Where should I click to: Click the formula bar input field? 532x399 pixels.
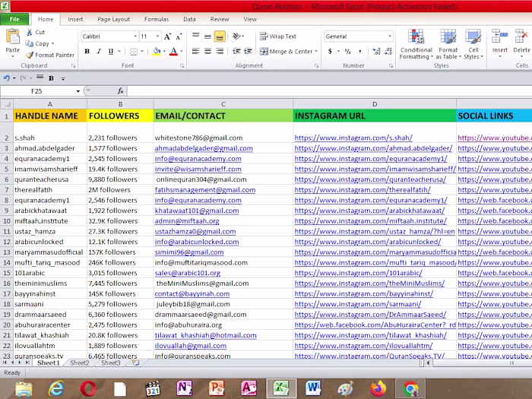pyautogui.click(x=329, y=91)
